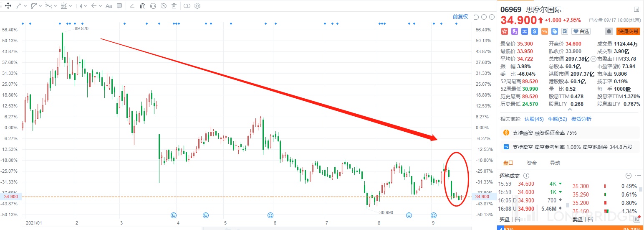Open 前复权 adjustment type dropdown

[x=460, y=17]
